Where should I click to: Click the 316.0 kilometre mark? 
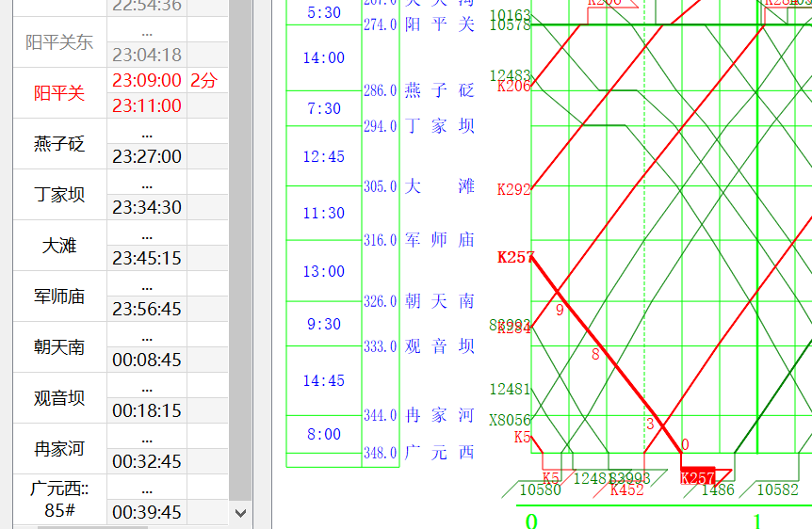click(x=381, y=240)
